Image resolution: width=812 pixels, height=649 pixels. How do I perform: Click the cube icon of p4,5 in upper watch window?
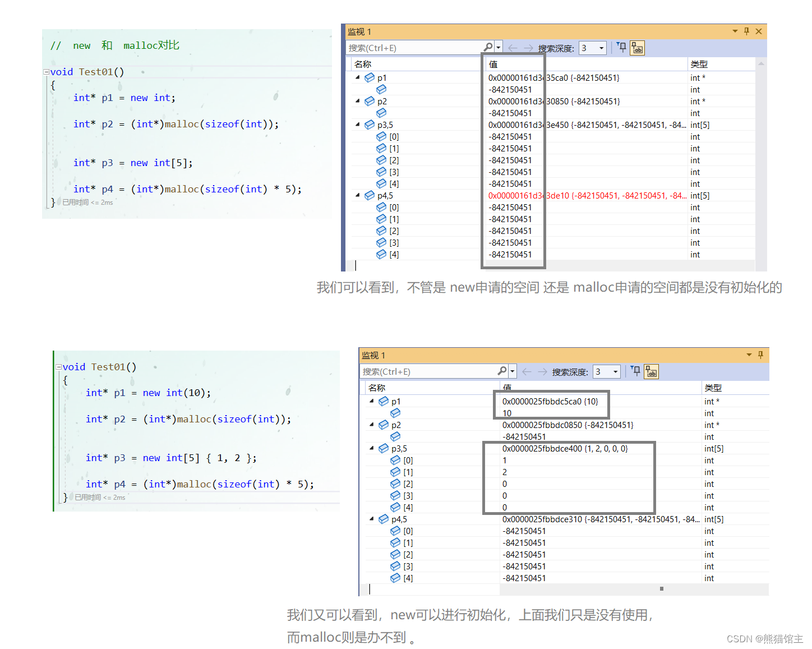(370, 195)
